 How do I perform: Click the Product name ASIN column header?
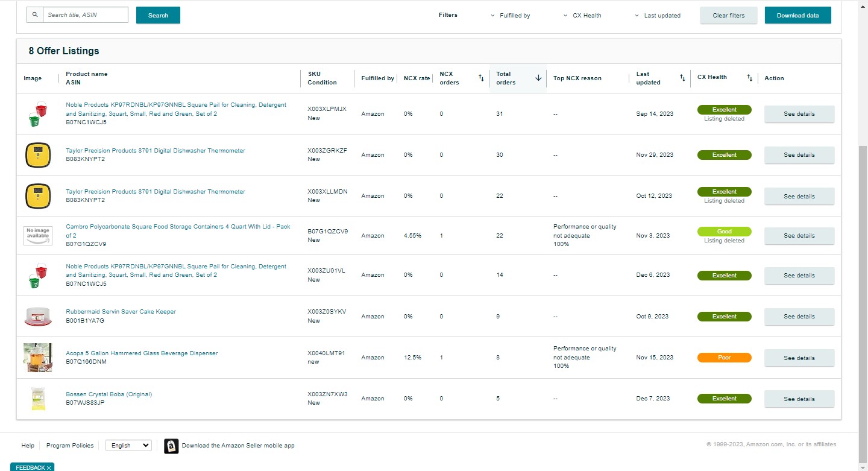87,78
